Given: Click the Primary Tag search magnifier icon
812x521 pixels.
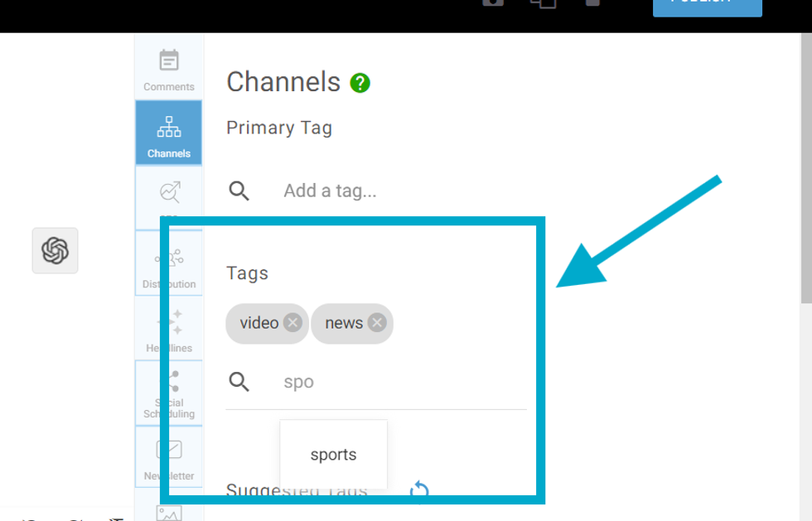Looking at the screenshot, I should coord(239,191).
